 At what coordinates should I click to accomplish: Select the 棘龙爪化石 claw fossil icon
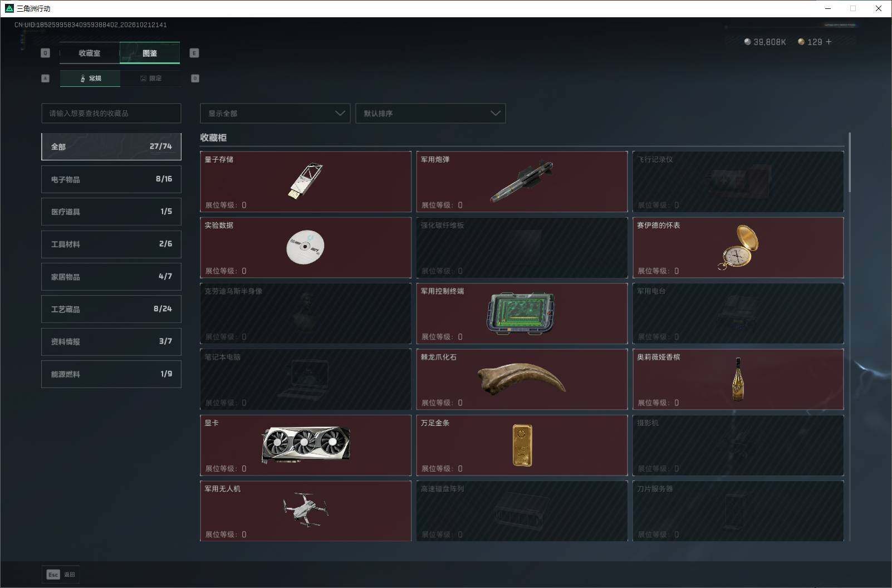coord(522,379)
